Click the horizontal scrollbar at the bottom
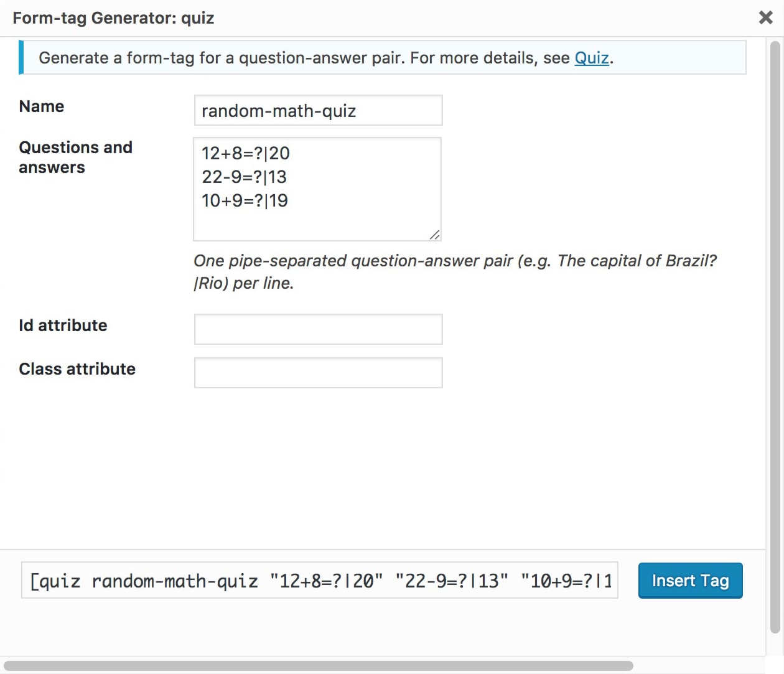 point(317,666)
